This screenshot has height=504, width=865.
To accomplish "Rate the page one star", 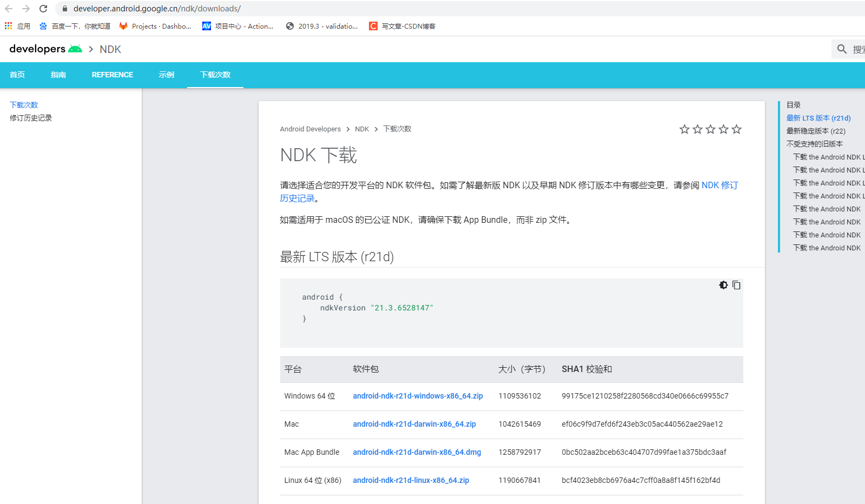I will (684, 129).
